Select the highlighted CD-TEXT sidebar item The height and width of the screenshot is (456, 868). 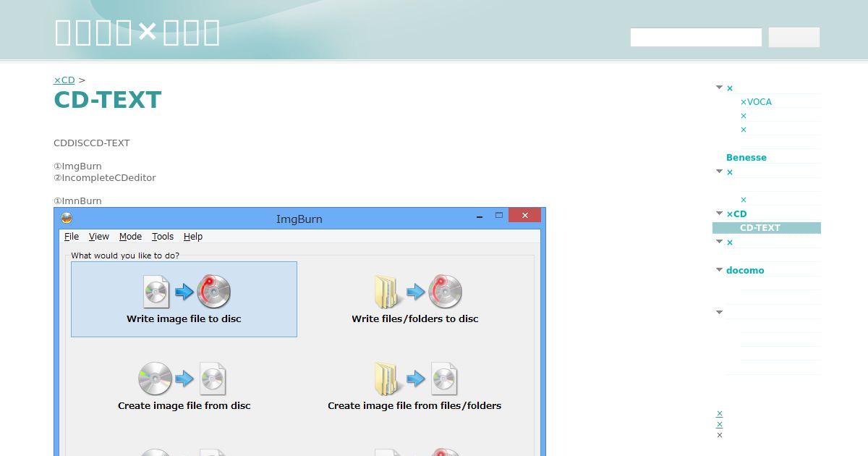pos(767,228)
